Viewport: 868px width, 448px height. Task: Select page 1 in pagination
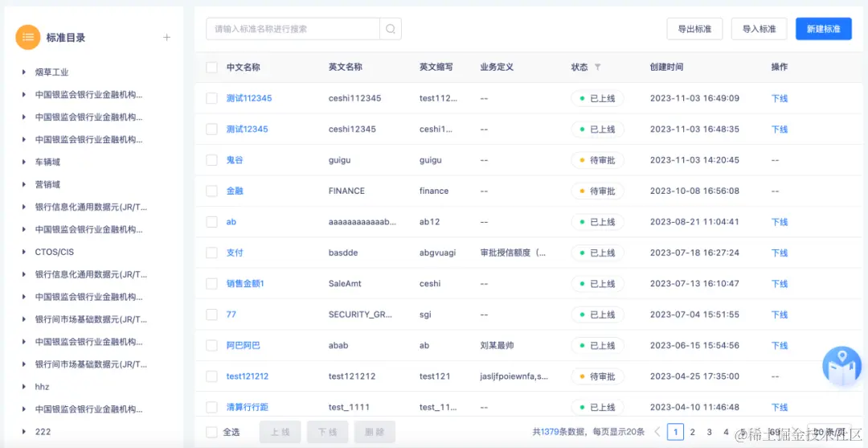click(x=675, y=432)
